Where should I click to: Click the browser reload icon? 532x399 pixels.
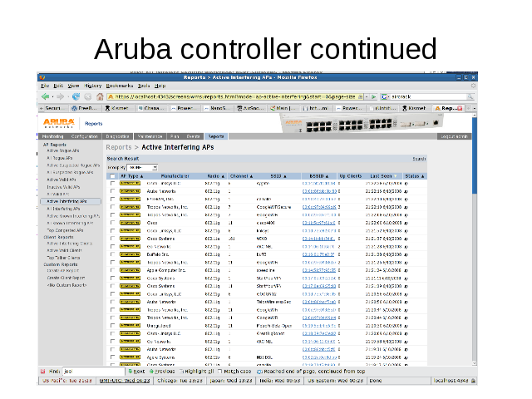click(x=75, y=96)
